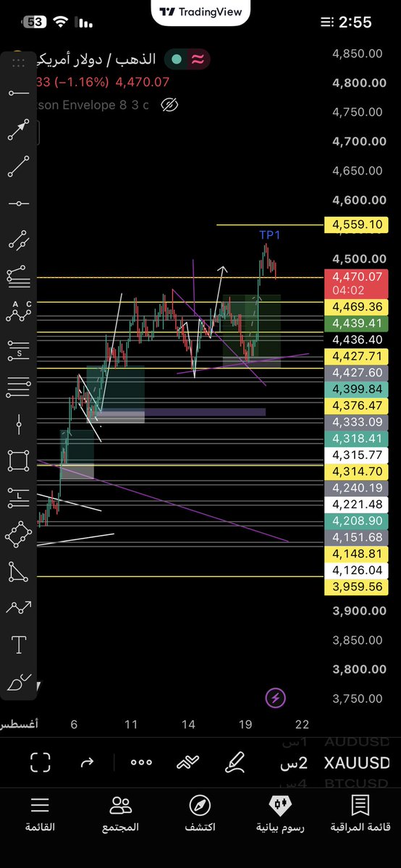Open the القائمة menu tab
Screen dimensions: 401x868
click(x=40, y=814)
